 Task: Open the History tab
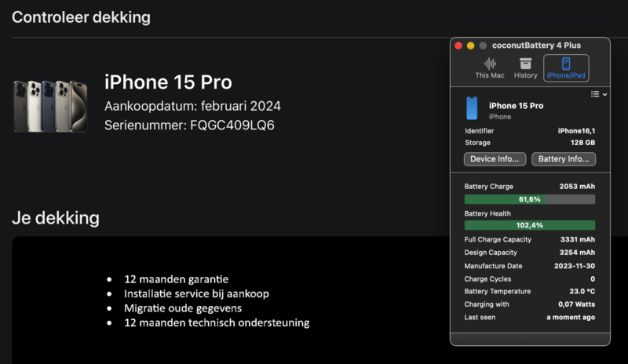[x=525, y=68]
